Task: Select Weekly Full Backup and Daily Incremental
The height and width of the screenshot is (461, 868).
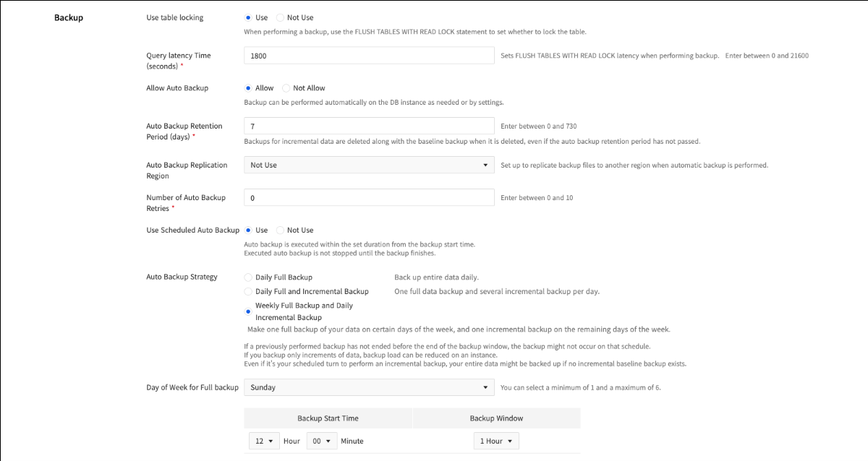Action: (248, 311)
